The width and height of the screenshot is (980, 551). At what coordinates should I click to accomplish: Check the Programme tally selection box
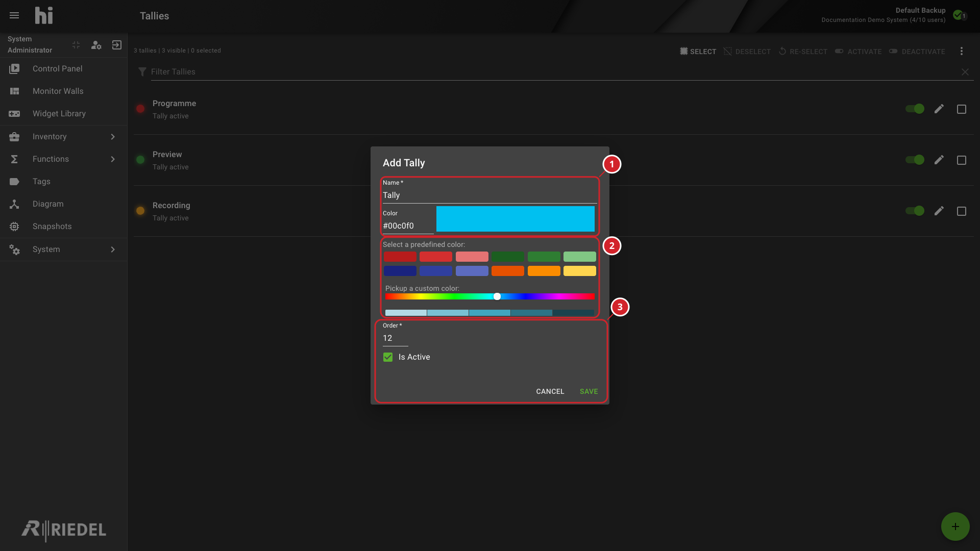pyautogui.click(x=962, y=109)
